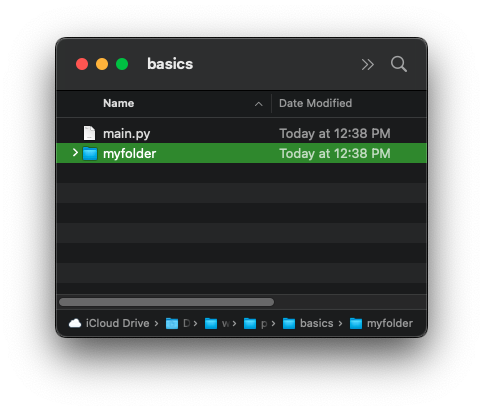Select the main.py file row

[x=241, y=133]
